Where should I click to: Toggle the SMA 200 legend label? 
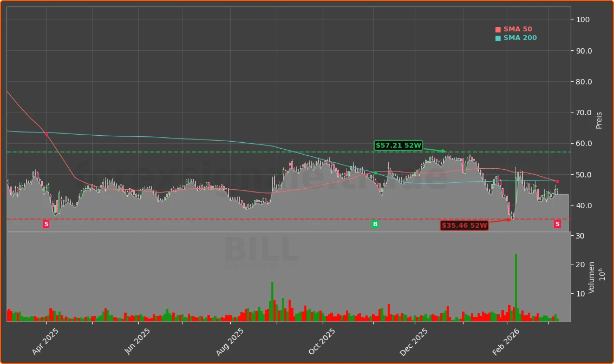point(520,38)
